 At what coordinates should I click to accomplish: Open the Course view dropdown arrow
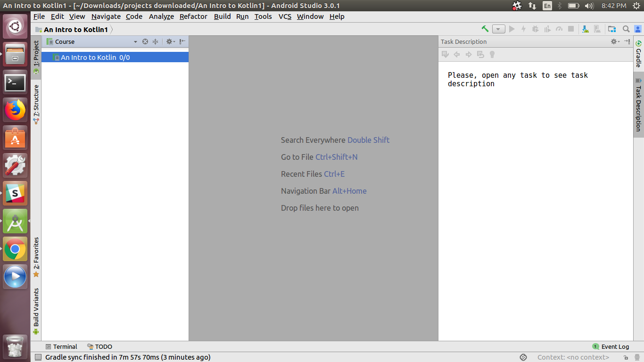click(x=135, y=42)
